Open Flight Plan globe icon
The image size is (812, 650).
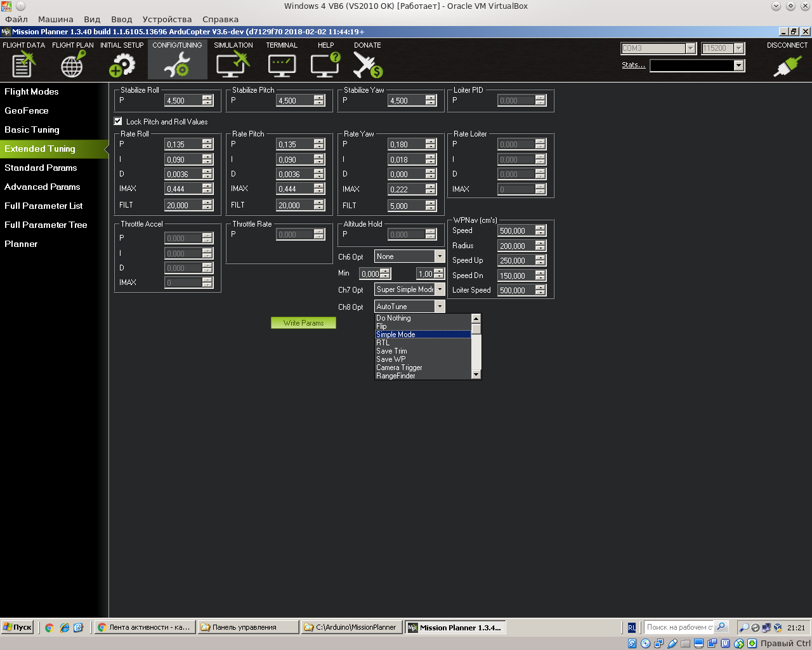pos(72,63)
